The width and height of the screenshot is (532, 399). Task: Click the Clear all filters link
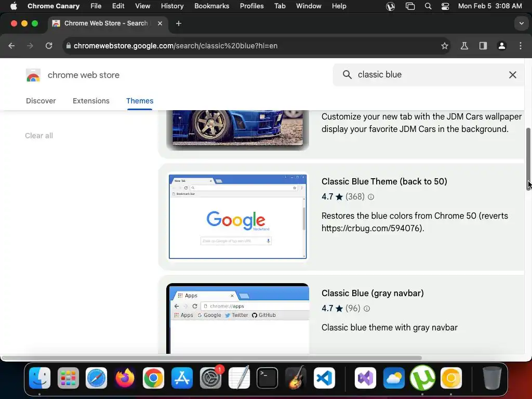(39, 136)
